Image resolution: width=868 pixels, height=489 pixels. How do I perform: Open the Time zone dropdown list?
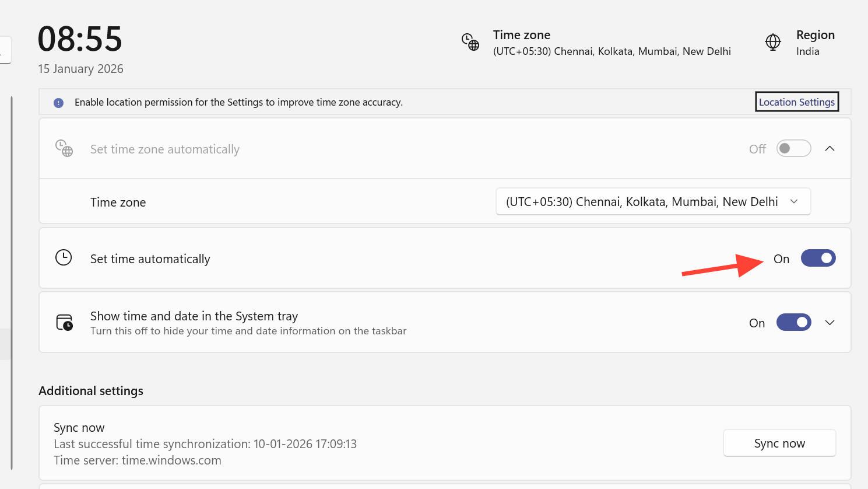[653, 202]
